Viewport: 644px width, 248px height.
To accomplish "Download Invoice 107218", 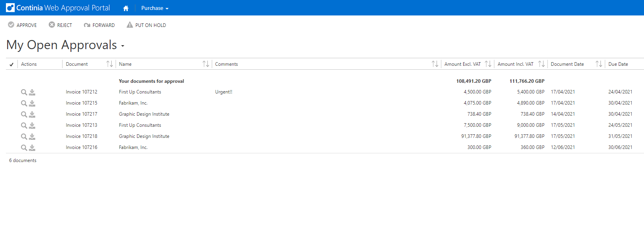I will 32,137.
